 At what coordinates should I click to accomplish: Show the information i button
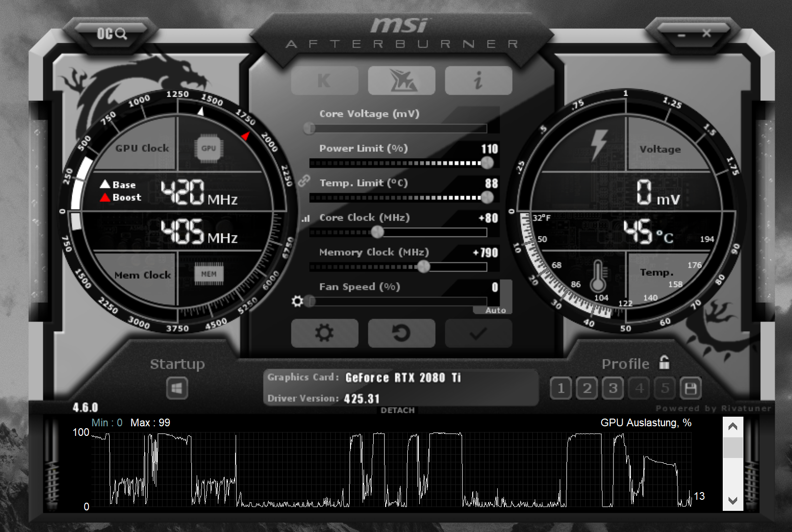click(x=478, y=80)
